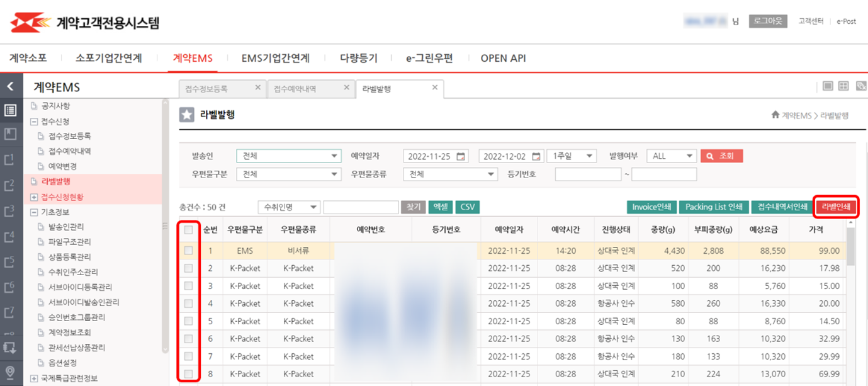Switch to grid view layout icon
Image resolution: width=868 pixels, height=386 pixels.
[x=843, y=86]
